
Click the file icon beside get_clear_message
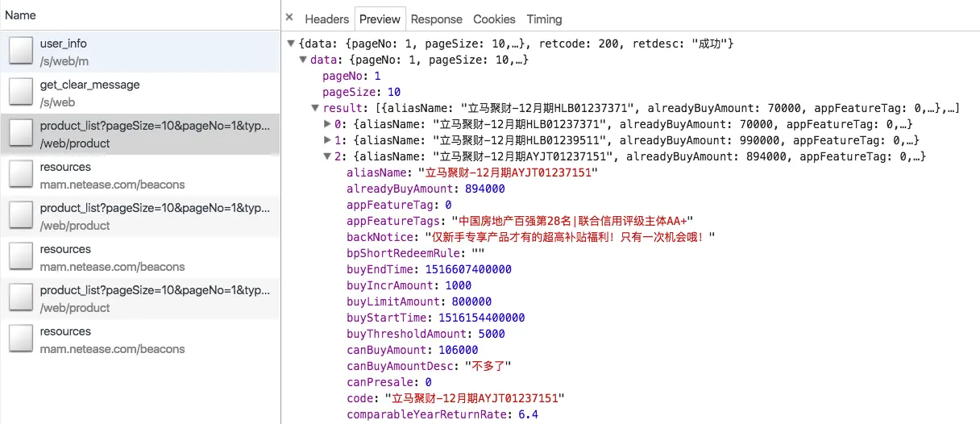click(20, 93)
